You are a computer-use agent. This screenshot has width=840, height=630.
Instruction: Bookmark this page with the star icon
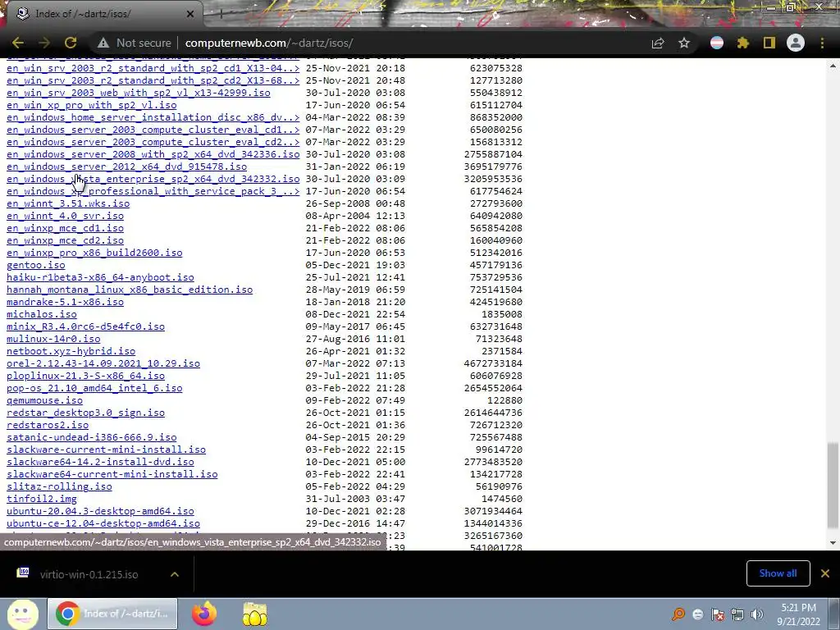point(684,43)
